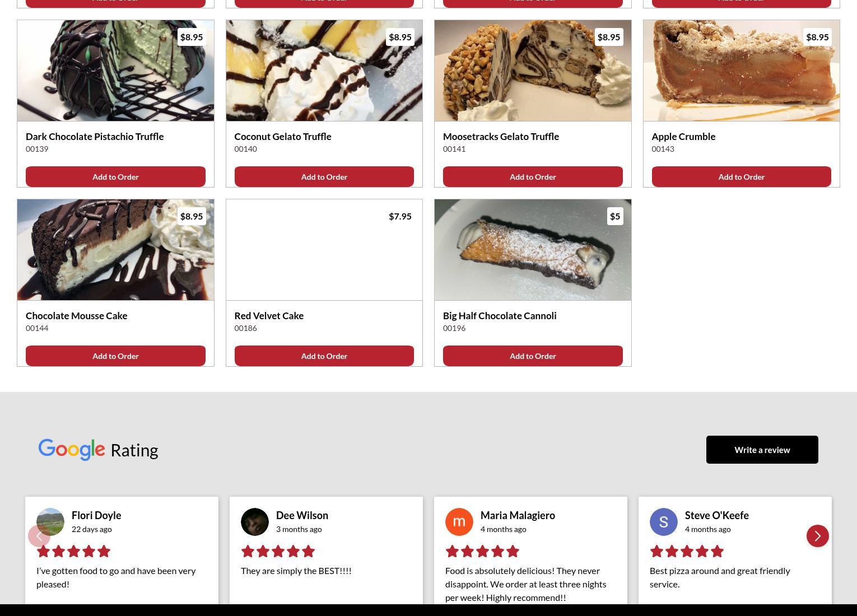
Task: Click the Big Half Chocolate Cannoli image
Action: coord(533,250)
